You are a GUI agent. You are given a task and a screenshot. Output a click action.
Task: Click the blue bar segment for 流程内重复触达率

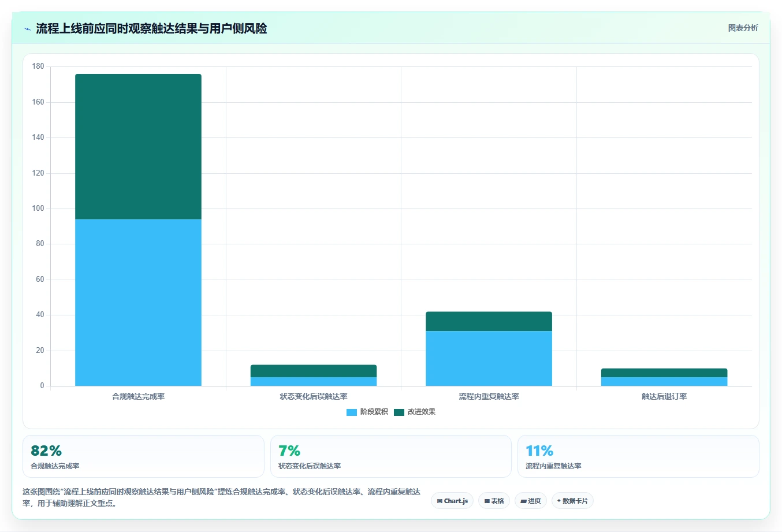[x=489, y=358]
